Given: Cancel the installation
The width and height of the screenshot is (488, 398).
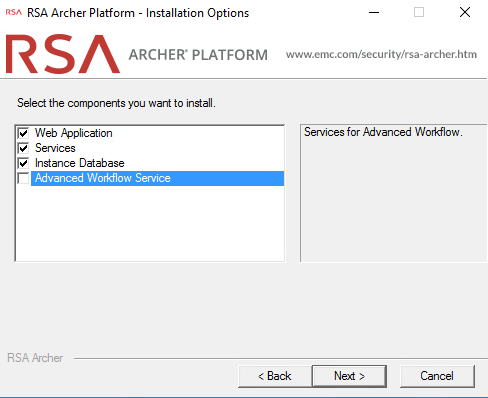Looking at the screenshot, I should pos(437,376).
